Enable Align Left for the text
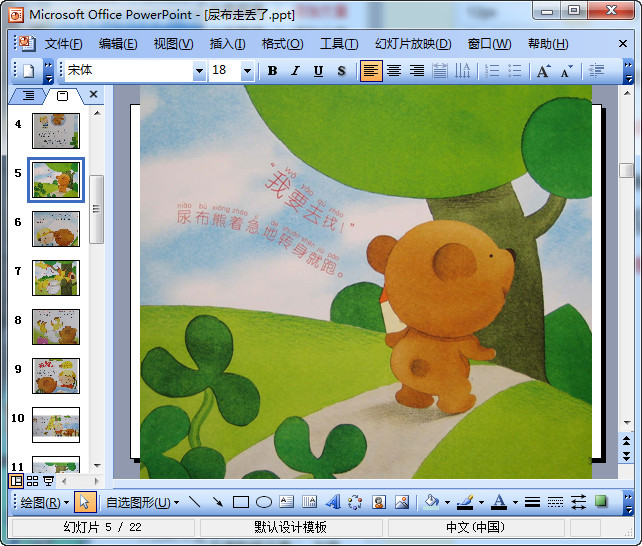The image size is (642, 546). [x=371, y=71]
